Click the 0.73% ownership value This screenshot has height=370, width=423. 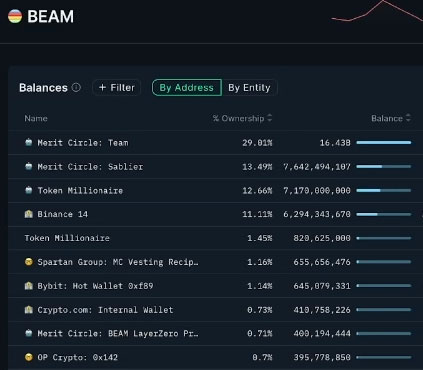click(x=260, y=310)
